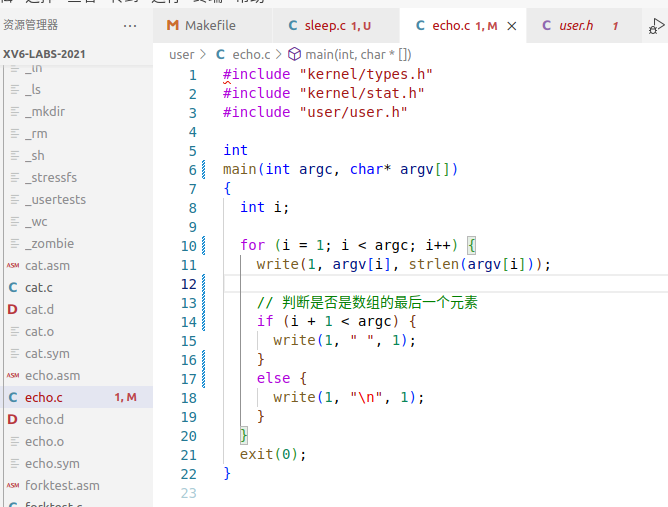Image resolution: width=668 pixels, height=507 pixels.
Task: Click the ASM icon next to forktest.asm
Action: coord(13,485)
